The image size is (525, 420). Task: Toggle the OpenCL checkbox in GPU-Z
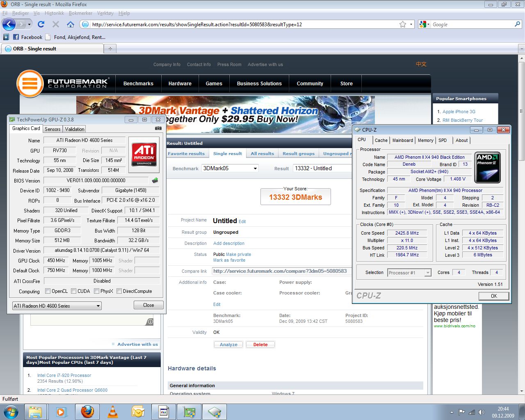(x=48, y=291)
